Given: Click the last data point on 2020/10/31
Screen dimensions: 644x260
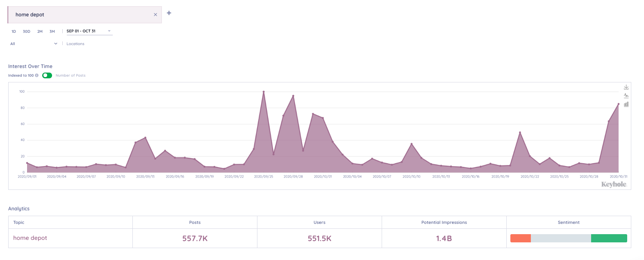Looking at the screenshot, I should point(619,104).
